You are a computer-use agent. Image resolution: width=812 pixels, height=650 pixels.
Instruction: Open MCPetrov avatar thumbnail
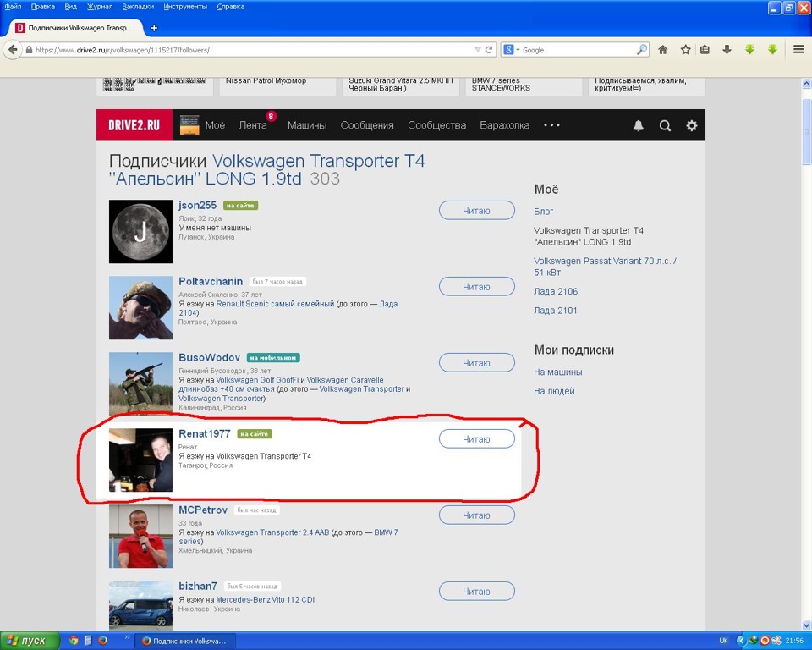tap(141, 537)
